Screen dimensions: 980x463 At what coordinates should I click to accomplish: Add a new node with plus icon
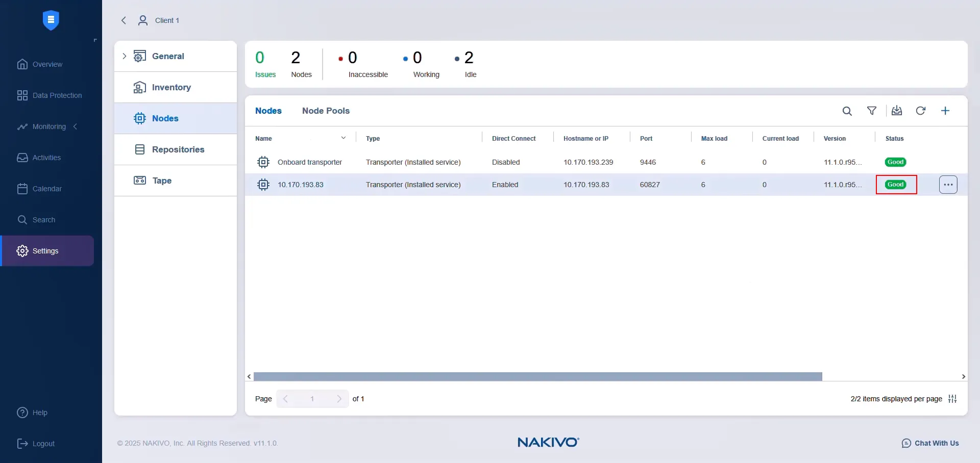945,111
